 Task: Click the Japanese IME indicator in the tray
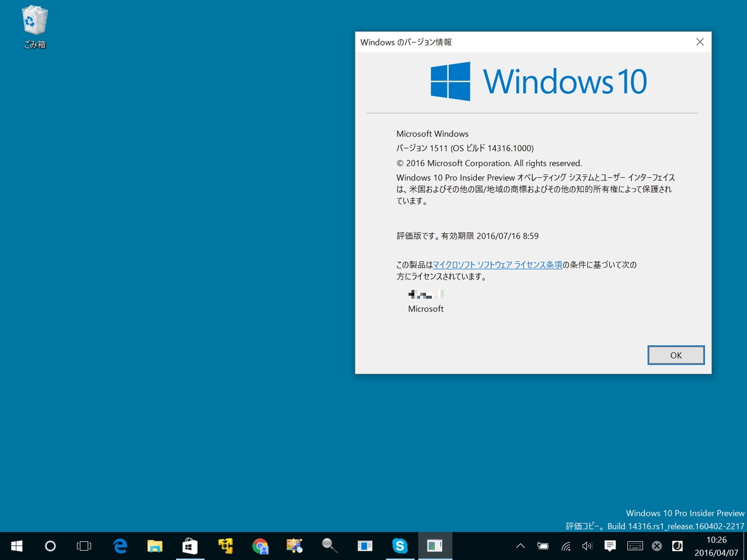677,545
